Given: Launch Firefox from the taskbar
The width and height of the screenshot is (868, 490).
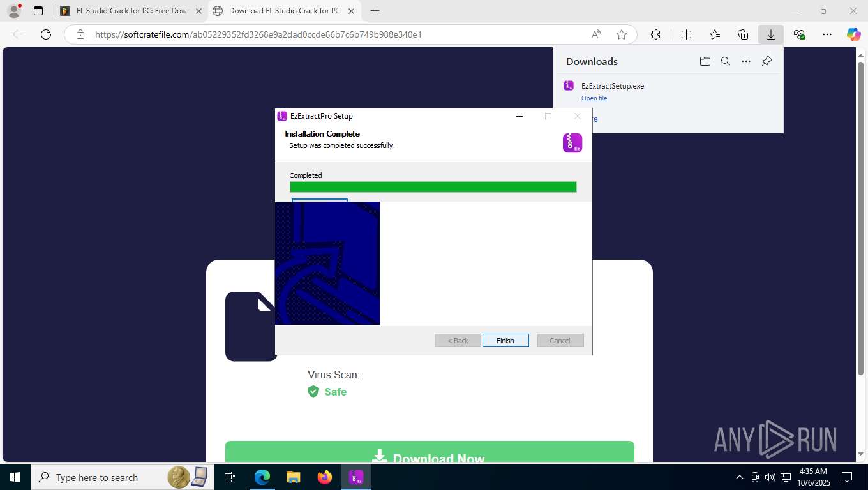Looking at the screenshot, I should (325, 477).
